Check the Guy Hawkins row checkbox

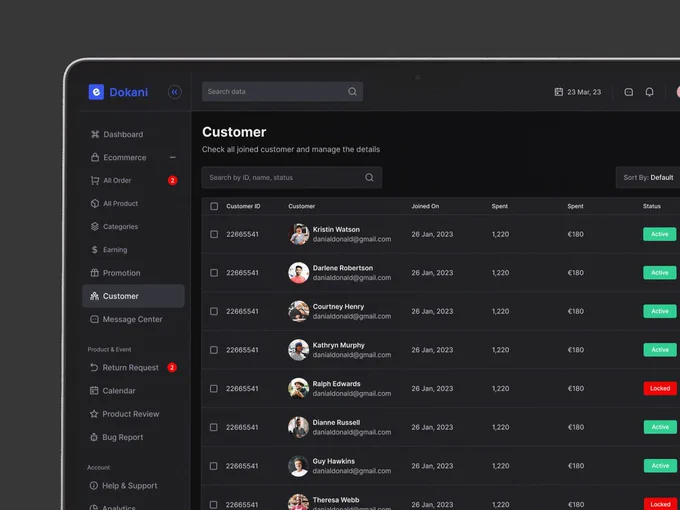coord(213,466)
